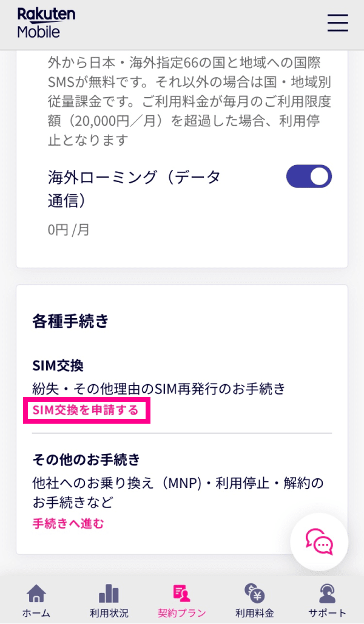
Task: Click the 手続きへ進む link
Action: tap(68, 523)
